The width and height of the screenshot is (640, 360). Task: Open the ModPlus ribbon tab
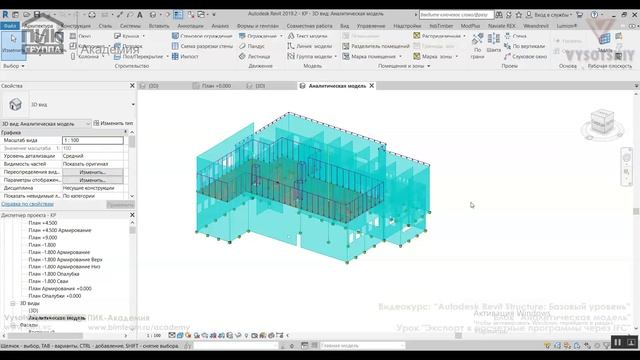click(470, 26)
